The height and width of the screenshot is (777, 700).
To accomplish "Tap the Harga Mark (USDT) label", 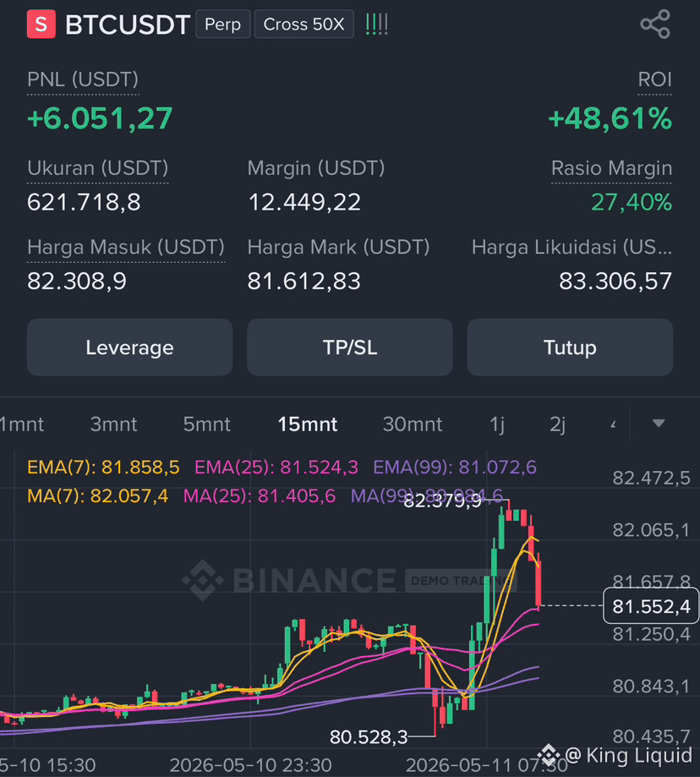I will point(338,247).
